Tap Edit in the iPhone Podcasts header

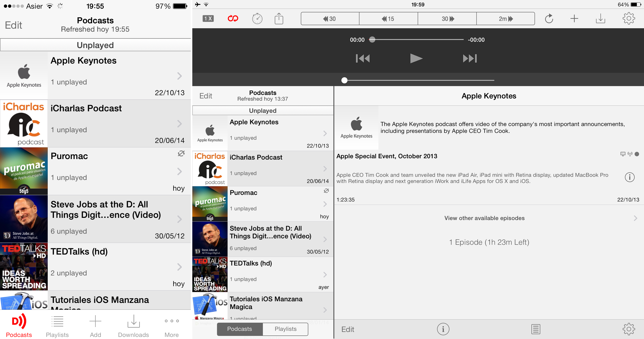tap(13, 25)
